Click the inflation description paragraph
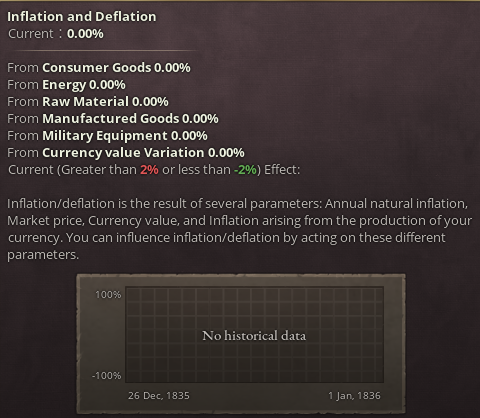 click(239, 229)
